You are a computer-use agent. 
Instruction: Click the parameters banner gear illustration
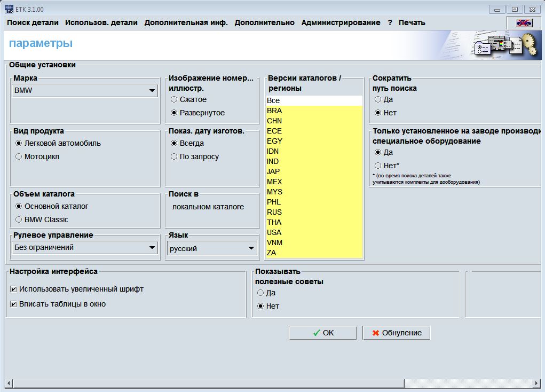[530, 44]
